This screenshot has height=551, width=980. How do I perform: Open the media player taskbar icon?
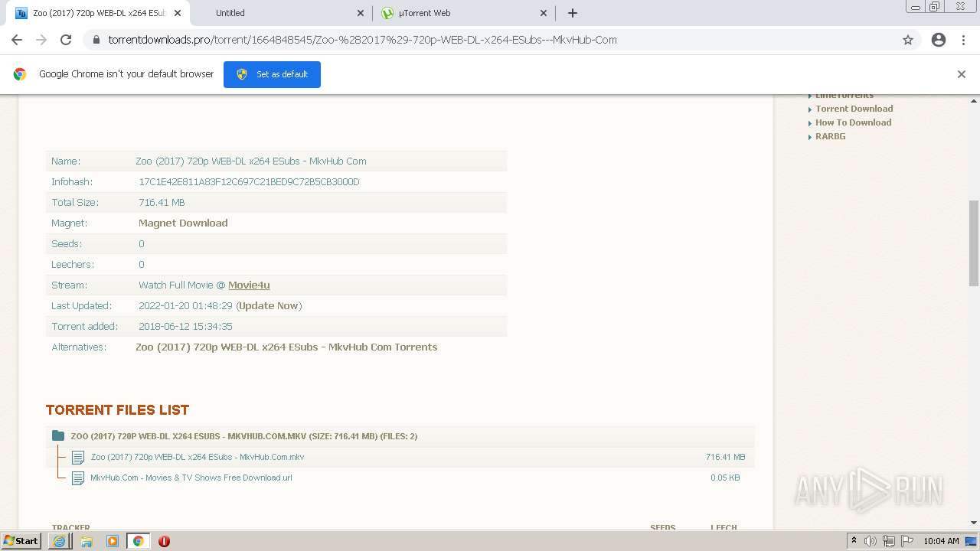click(x=113, y=541)
